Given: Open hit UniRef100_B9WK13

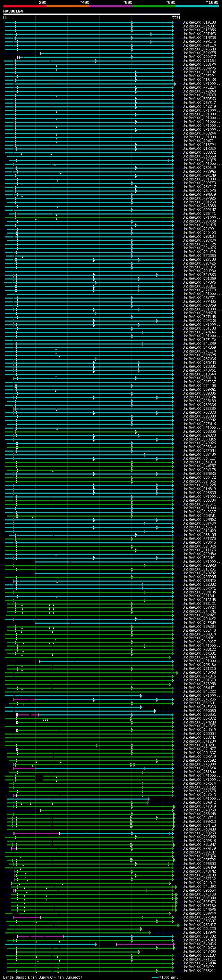Looking at the screenshot, I should tap(199, 821).
